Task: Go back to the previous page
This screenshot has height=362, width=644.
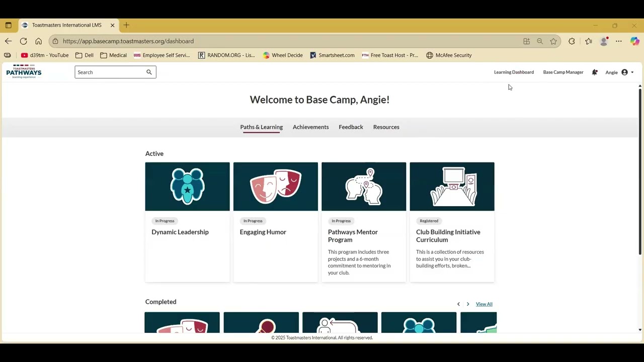Action: pyautogui.click(x=8, y=41)
